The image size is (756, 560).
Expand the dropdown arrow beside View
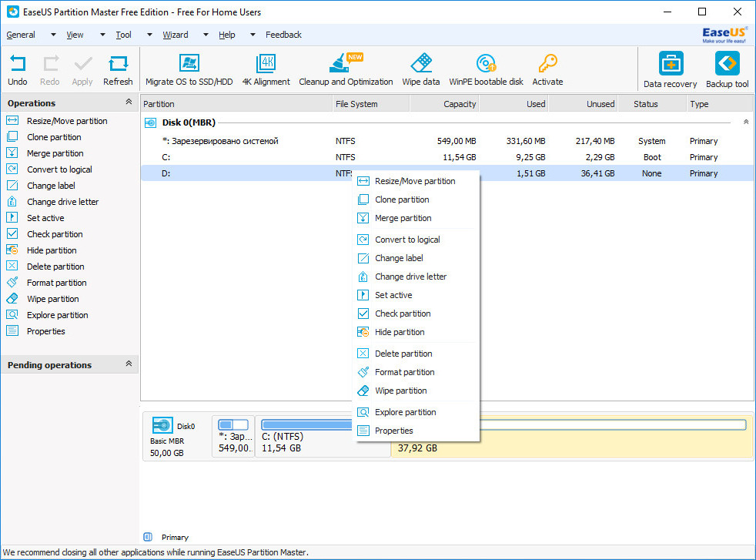click(102, 35)
